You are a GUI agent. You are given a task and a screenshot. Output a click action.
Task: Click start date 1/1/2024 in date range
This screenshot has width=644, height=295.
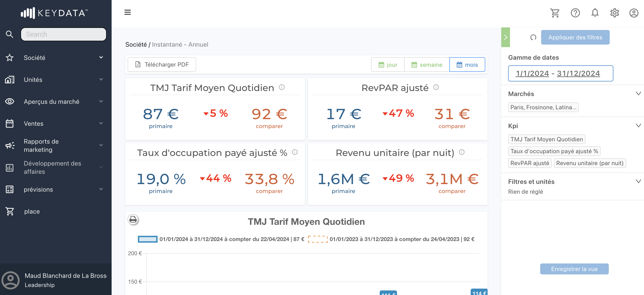[x=532, y=73]
